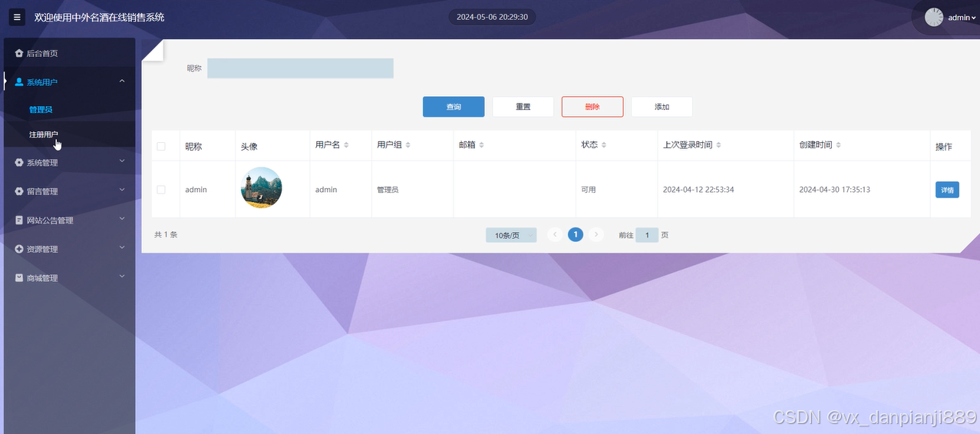Collapse the 系统用户 menu chevron
The width and height of the screenshot is (980, 434).
coord(122,81)
